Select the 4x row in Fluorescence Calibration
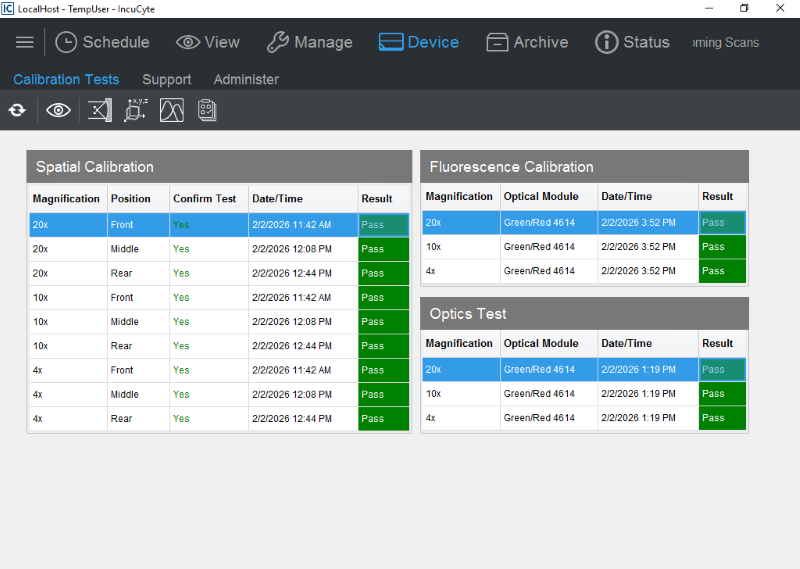800x569 pixels. click(560, 271)
